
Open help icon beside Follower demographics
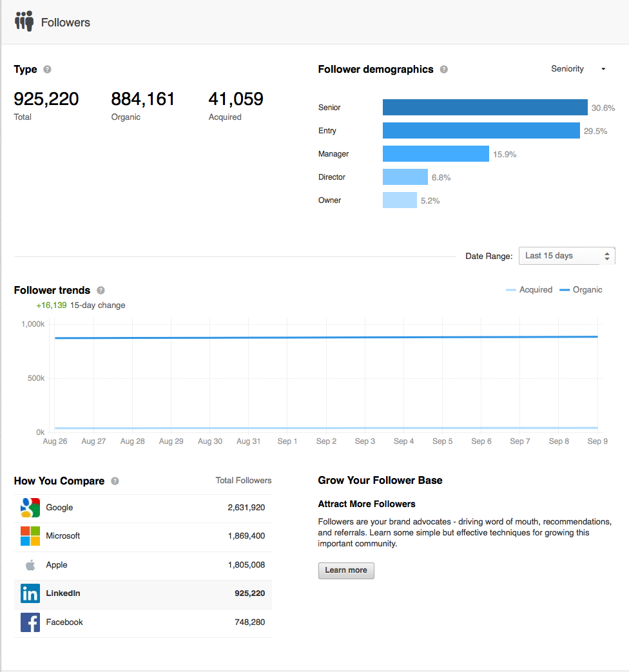point(444,70)
